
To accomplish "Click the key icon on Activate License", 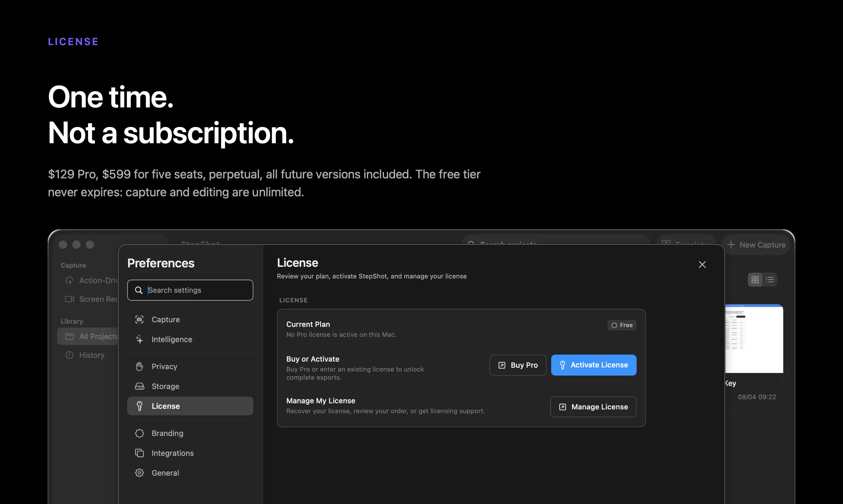I will coord(563,365).
